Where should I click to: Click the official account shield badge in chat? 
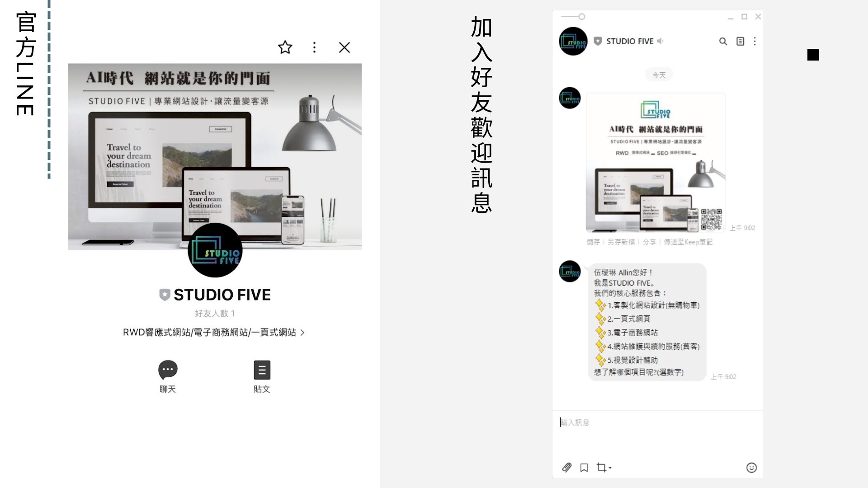coord(598,41)
